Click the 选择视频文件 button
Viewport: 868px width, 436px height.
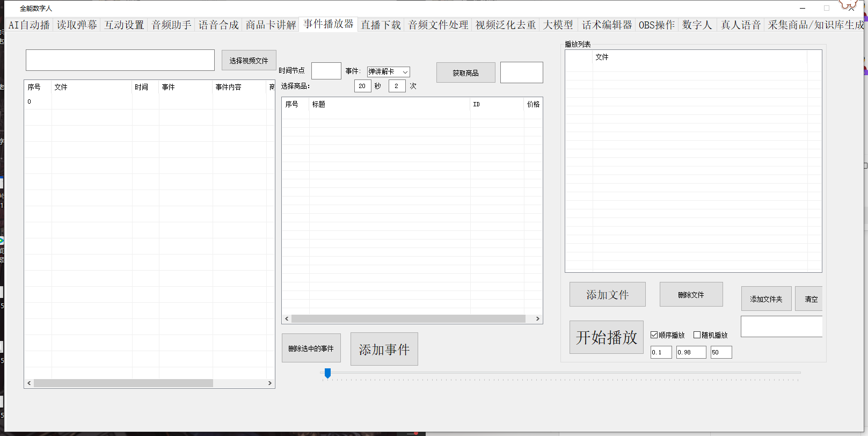pos(249,60)
